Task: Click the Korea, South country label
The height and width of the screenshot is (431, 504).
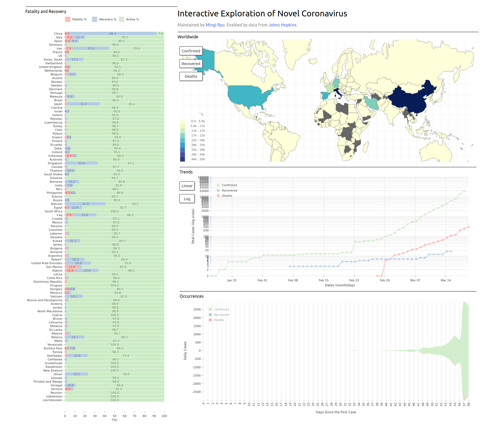Action: pos(53,59)
